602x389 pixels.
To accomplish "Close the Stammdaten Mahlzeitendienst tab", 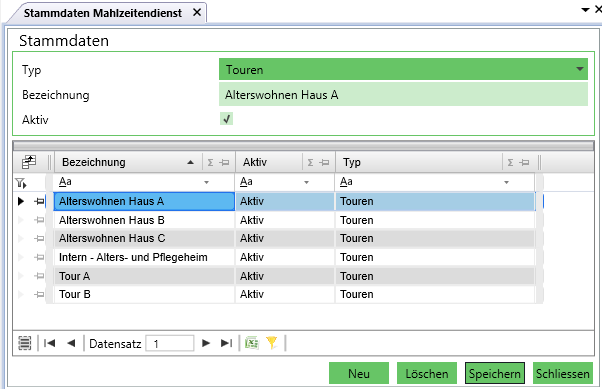I will click(x=197, y=13).
